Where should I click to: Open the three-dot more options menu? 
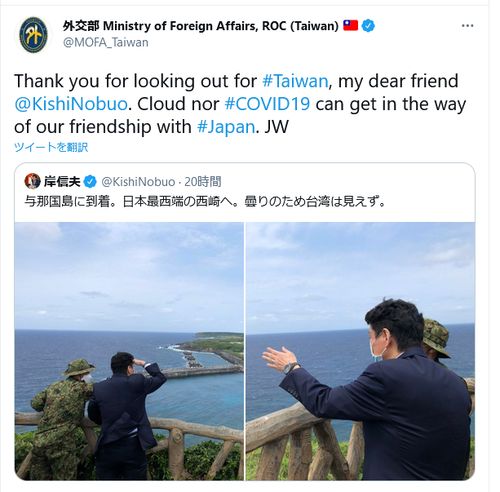[467, 26]
